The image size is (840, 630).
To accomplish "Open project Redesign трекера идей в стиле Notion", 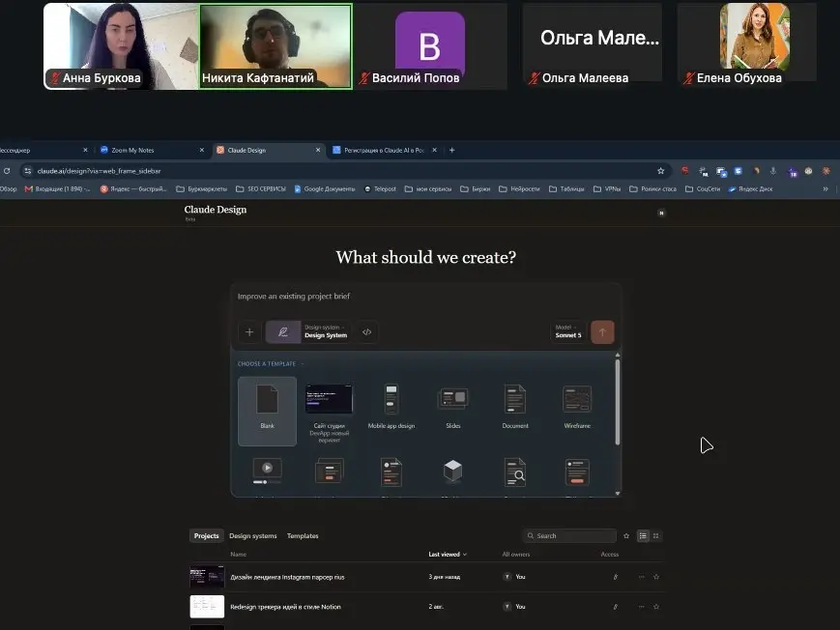I will coord(285,607).
